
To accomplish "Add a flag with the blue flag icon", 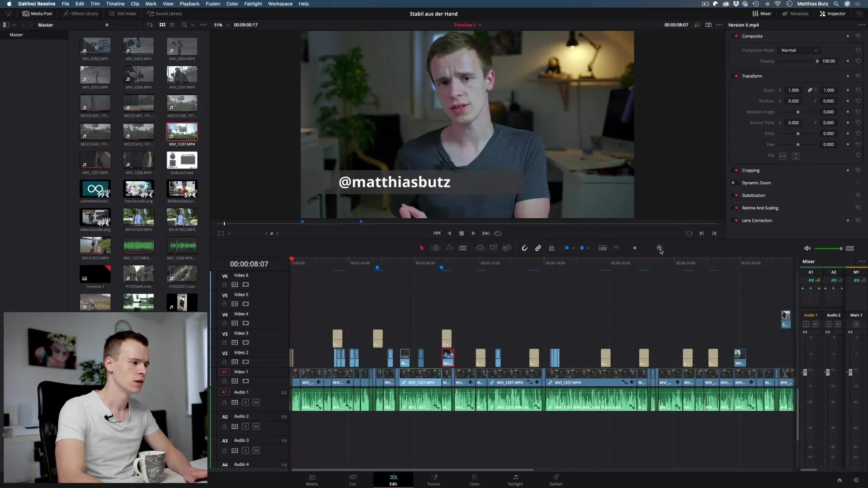I will (566, 248).
